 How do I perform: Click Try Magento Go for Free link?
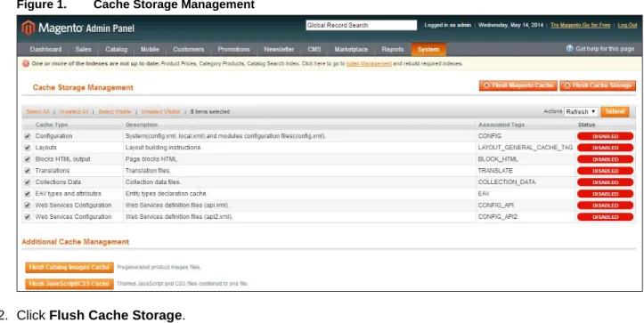(x=581, y=25)
